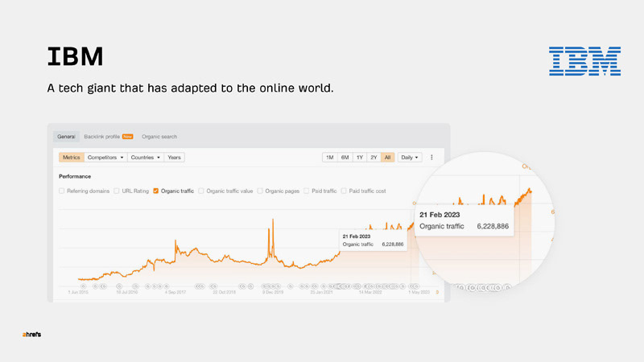Click the 14 Mar 2022 axis date label
The width and height of the screenshot is (644, 362).
click(x=370, y=292)
